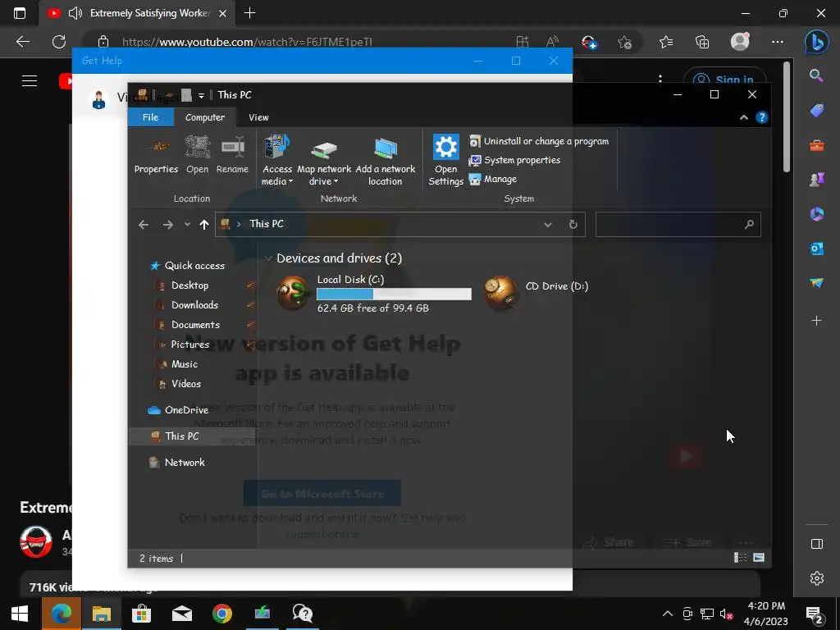Open the Quick Access Toolbar customize dropdown
This screenshot has width=840, height=630.
point(201,96)
